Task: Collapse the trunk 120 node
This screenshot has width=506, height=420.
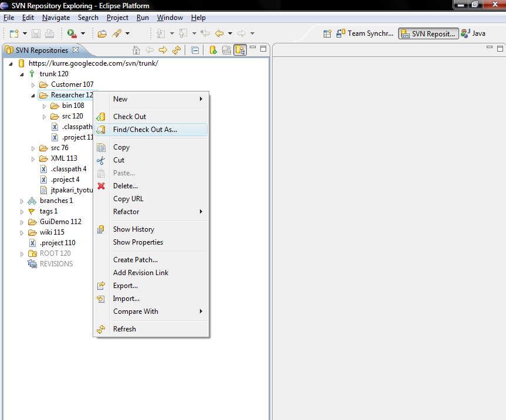Action: click(x=22, y=74)
